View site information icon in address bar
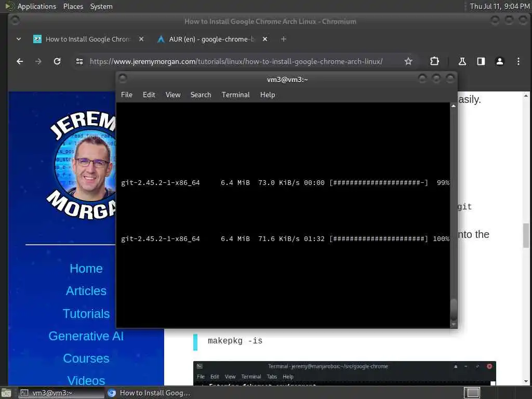The width and height of the screenshot is (532, 399). click(x=79, y=61)
